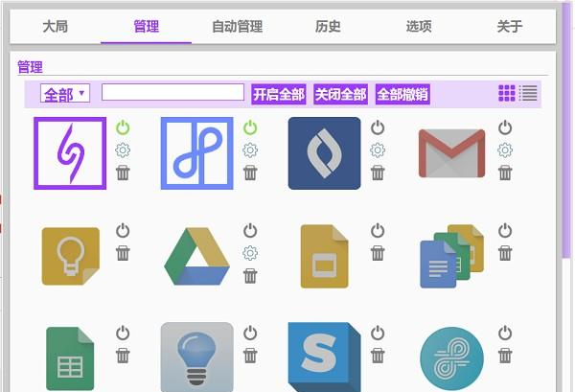The width and height of the screenshot is (575, 392).
Task: Open options gear for dark blue leaf-logo extension
Action: (378, 150)
